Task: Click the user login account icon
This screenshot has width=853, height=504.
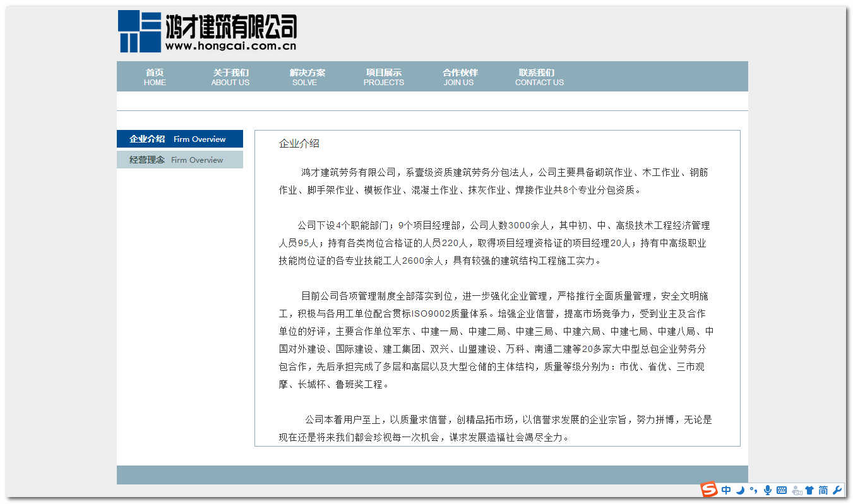Action: 796,490
